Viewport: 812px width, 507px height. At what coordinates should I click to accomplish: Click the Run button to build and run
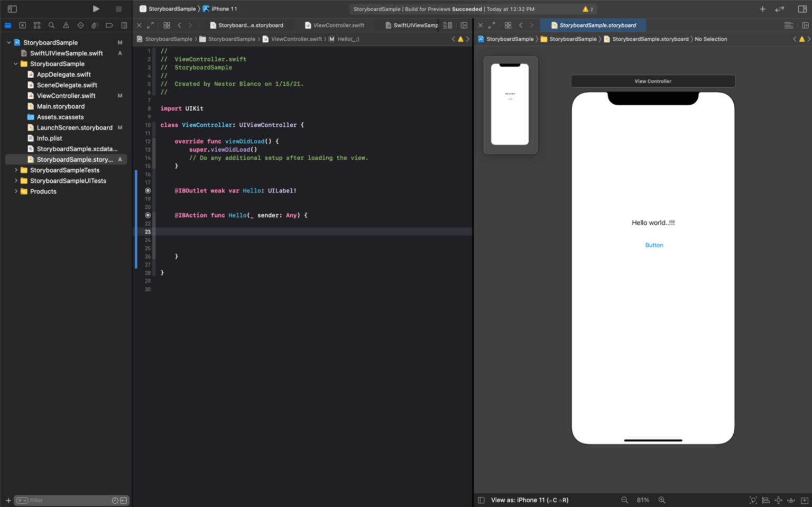coord(96,8)
